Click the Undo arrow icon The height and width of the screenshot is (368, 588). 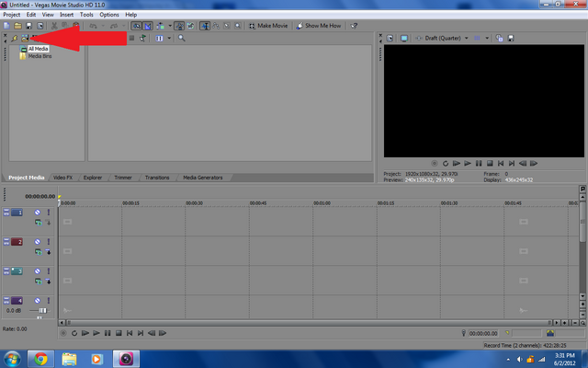[x=94, y=26]
